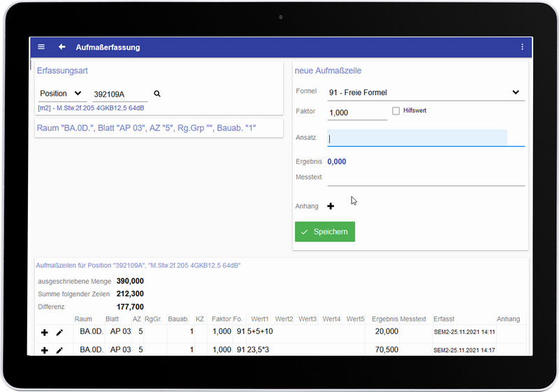
Task: Add line from first row plus icon
Action: click(45, 332)
